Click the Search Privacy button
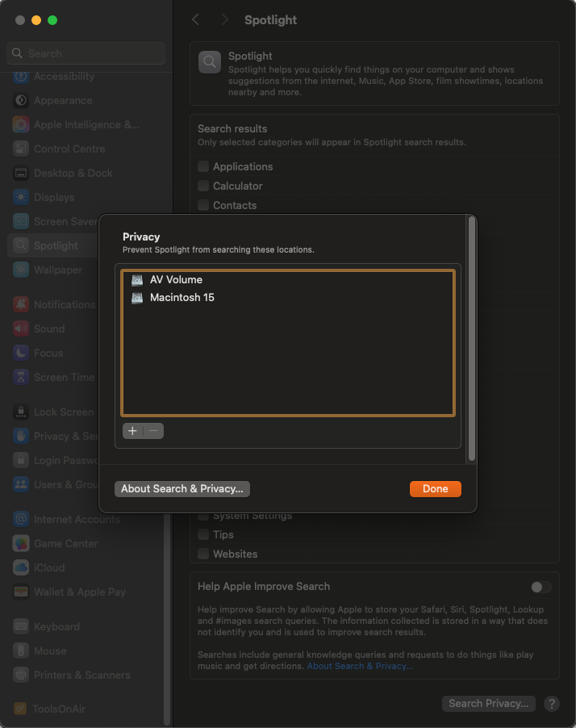Image resolution: width=576 pixels, height=728 pixels. 488,703
